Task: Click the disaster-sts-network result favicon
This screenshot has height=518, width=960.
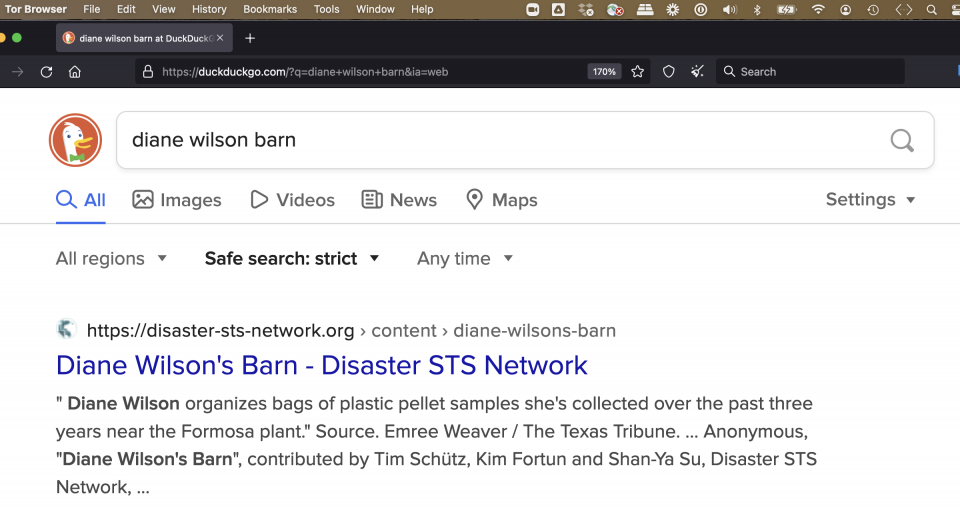Action: pos(66,329)
